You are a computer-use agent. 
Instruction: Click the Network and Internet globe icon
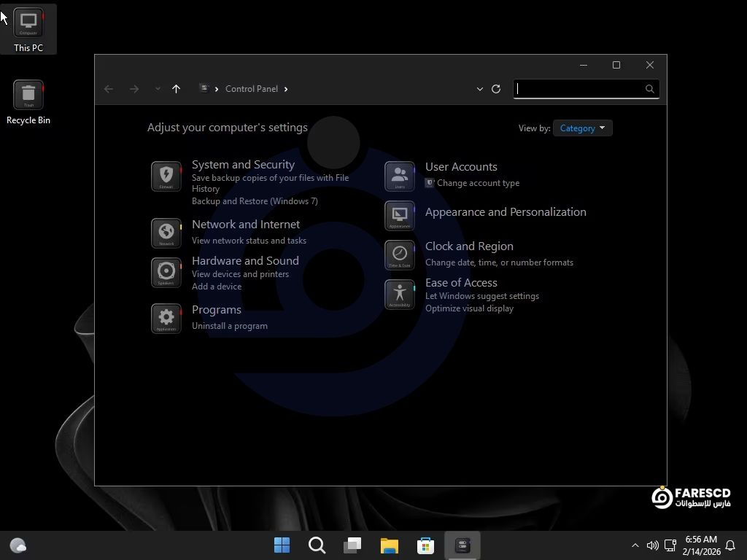pyautogui.click(x=166, y=233)
